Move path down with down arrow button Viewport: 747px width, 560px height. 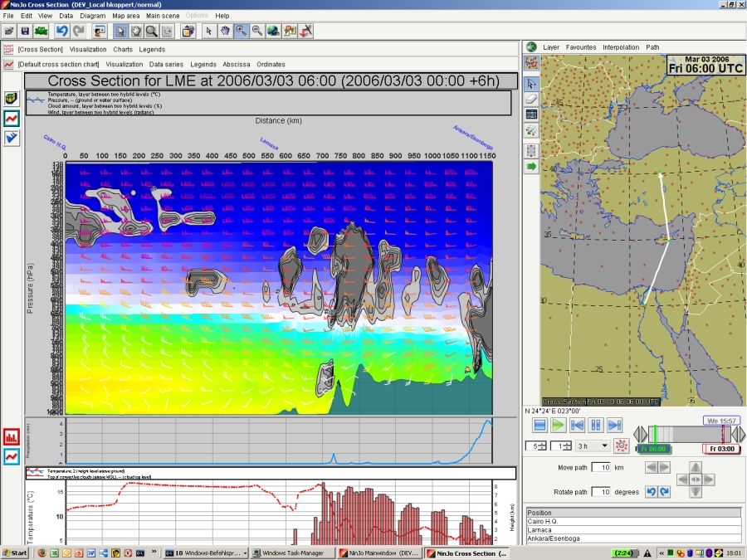point(696,491)
